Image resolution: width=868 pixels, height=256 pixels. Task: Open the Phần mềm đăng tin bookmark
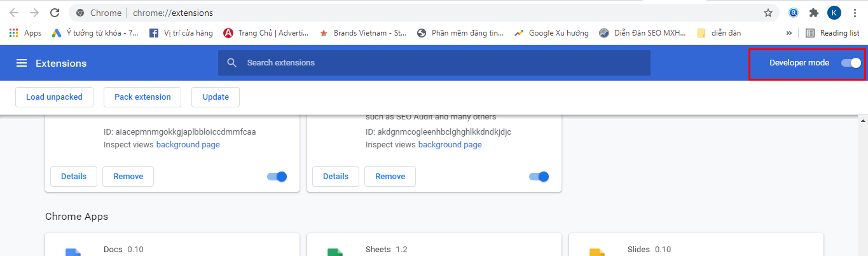coord(460,33)
